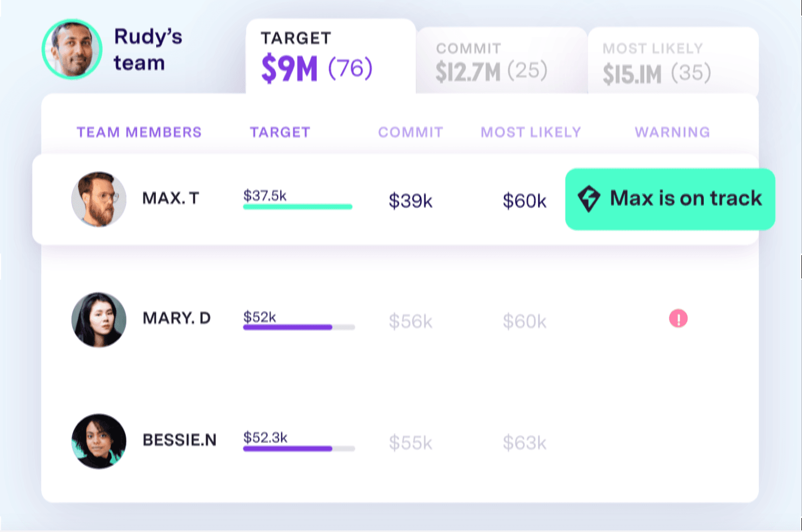The height and width of the screenshot is (532, 802).
Task: Sort by the TARGET column header
Action: (x=280, y=132)
